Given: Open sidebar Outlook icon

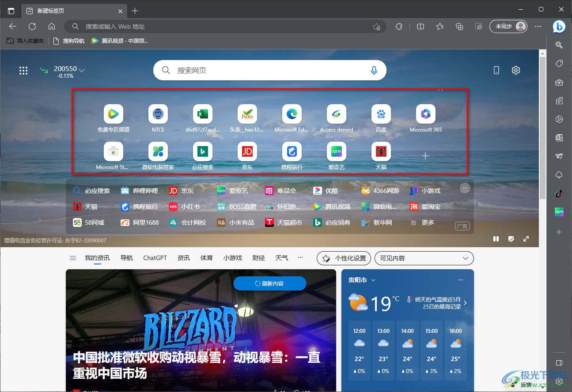Looking at the screenshot, I should point(559,137).
